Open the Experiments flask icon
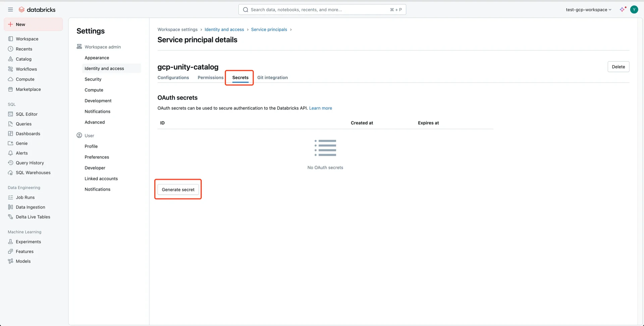 (10, 242)
